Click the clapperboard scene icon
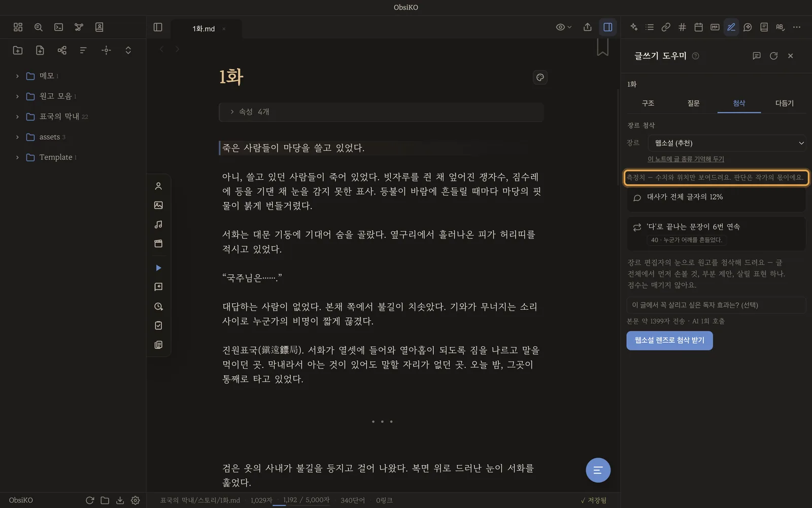Image resolution: width=812 pixels, height=508 pixels. pyautogui.click(x=158, y=244)
